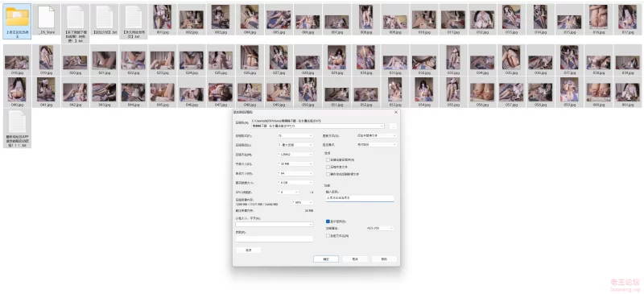Open the AES-256 encryption method dropdown
The height and width of the screenshot is (294, 644).
pyautogui.click(x=380, y=228)
